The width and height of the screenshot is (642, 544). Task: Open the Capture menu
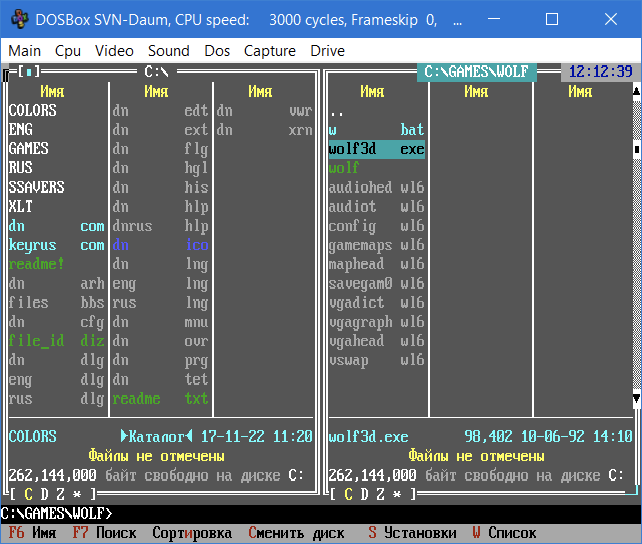270,51
